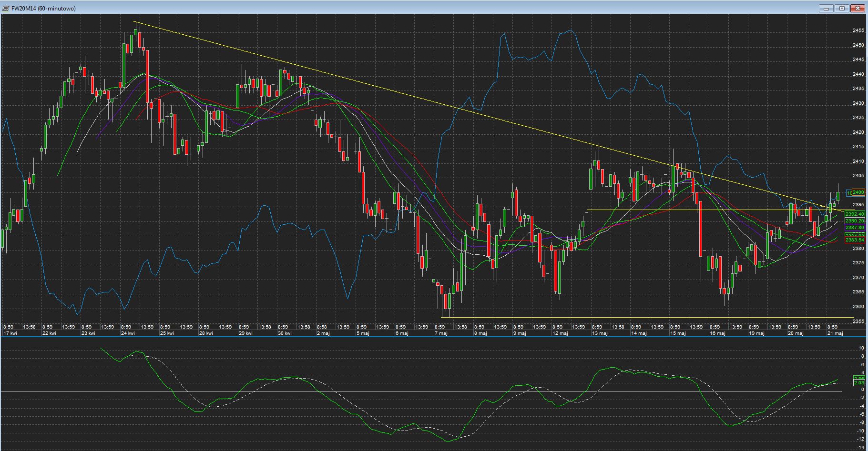This screenshot has height=451, width=868.
Task: Minimize the FW20M14 chart window
Action: 827,8
